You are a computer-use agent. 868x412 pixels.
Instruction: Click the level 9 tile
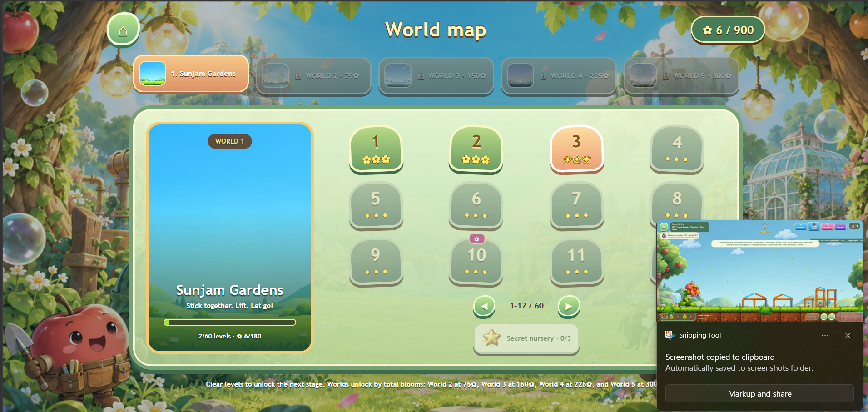point(376,262)
